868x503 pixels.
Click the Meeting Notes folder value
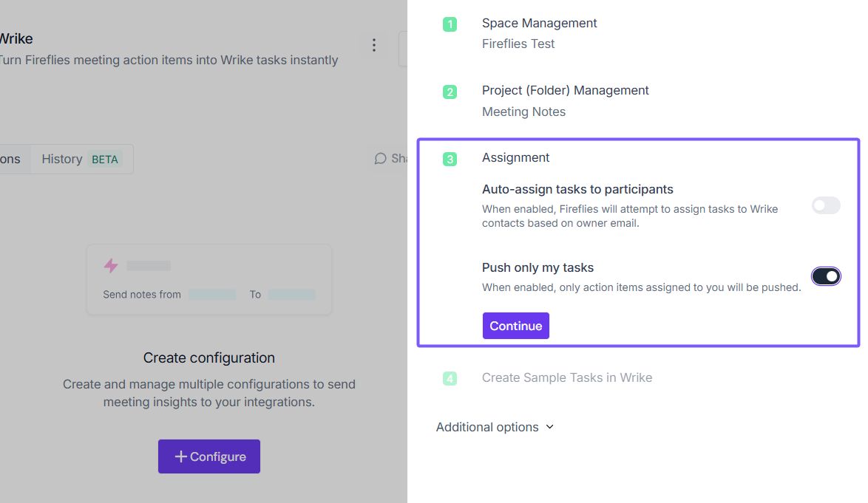pyautogui.click(x=523, y=112)
